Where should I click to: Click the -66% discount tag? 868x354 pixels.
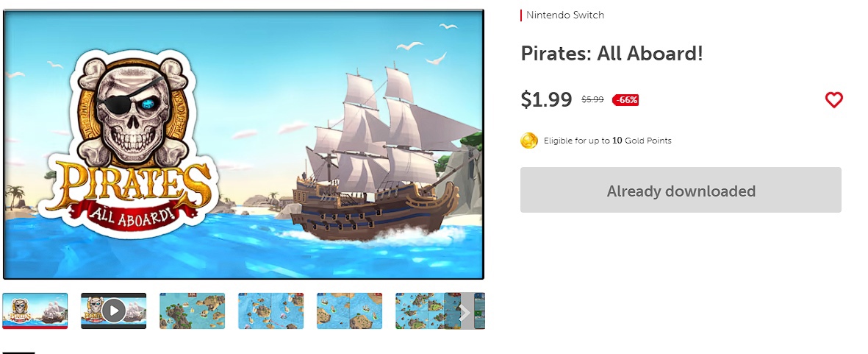click(625, 100)
